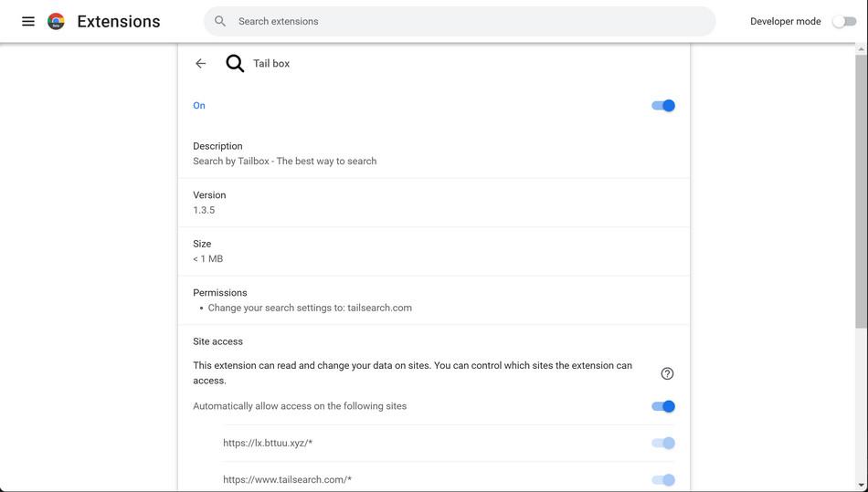This screenshot has width=868, height=492.
Task: Go back using the left arrow
Action: (201, 63)
